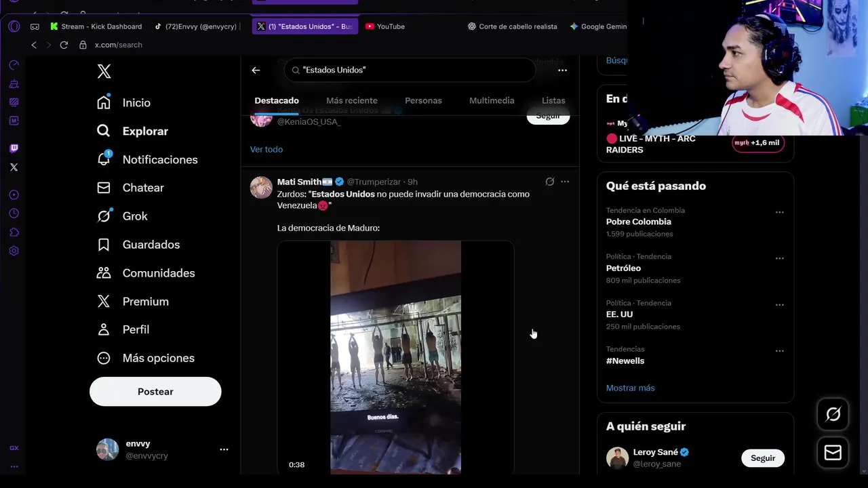Click the X logo above Inicio
This screenshot has width=868, height=488.
[x=104, y=71]
